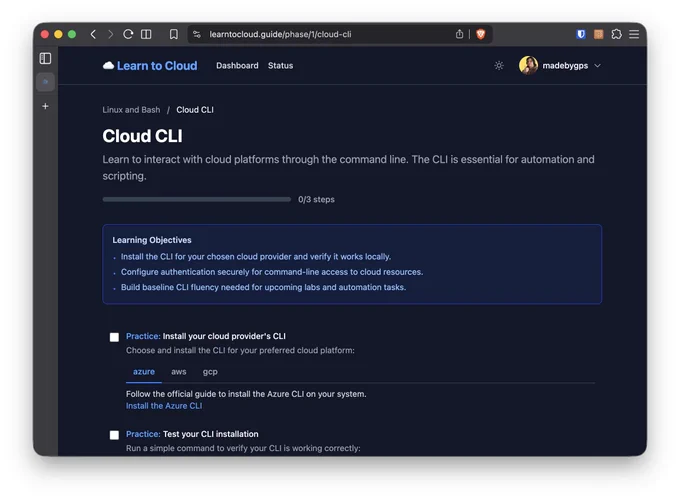Viewport: 680px width, 500px height.
Task: Select the open tab in the vertical tab strip
Action: 46,82
